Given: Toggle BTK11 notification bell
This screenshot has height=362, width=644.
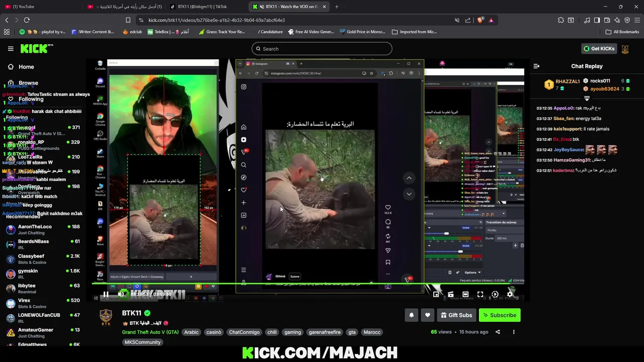Looking at the screenshot, I should click(411, 315).
